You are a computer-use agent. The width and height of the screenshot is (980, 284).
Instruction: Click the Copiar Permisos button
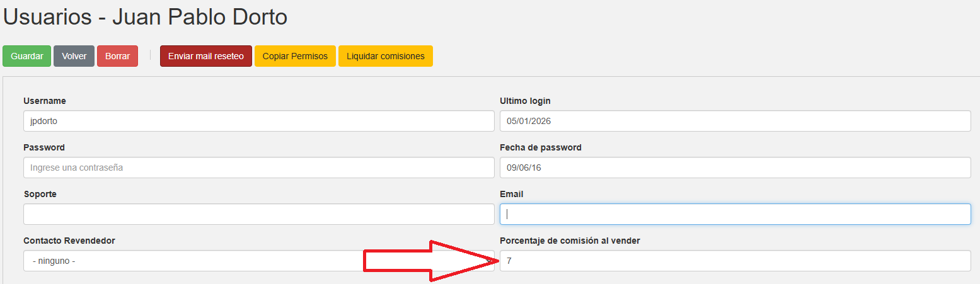point(295,56)
